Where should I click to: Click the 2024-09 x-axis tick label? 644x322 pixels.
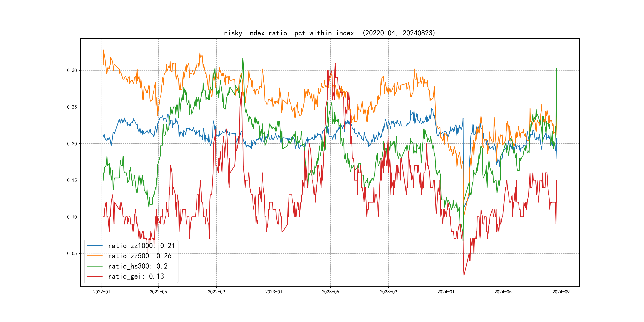tap(561, 292)
